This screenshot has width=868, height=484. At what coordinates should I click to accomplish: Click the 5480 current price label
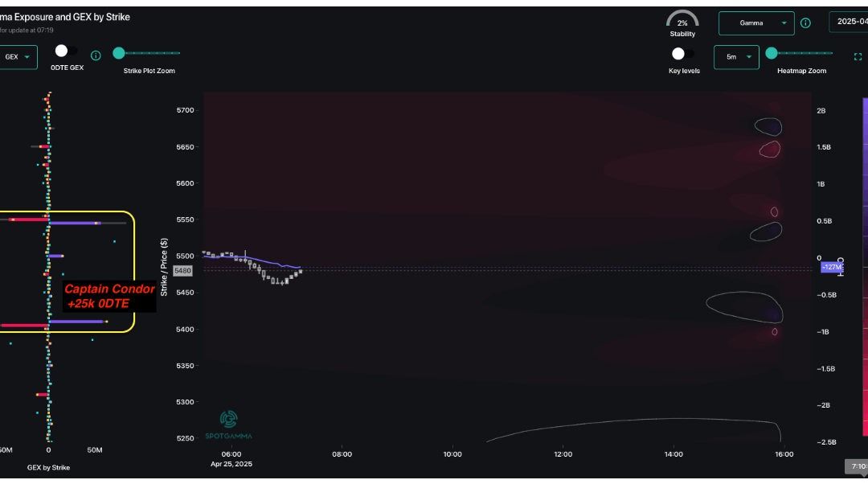(x=182, y=270)
